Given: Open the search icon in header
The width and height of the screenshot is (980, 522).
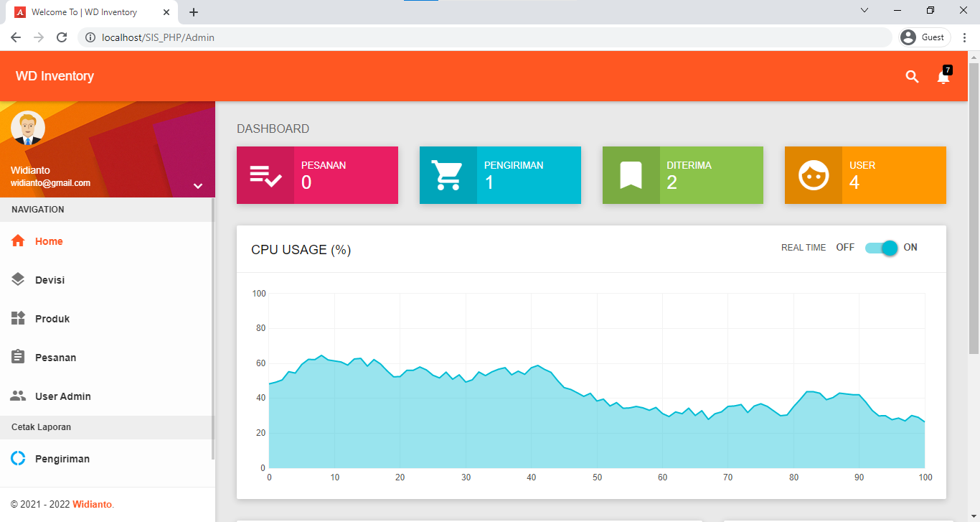Looking at the screenshot, I should click(912, 77).
